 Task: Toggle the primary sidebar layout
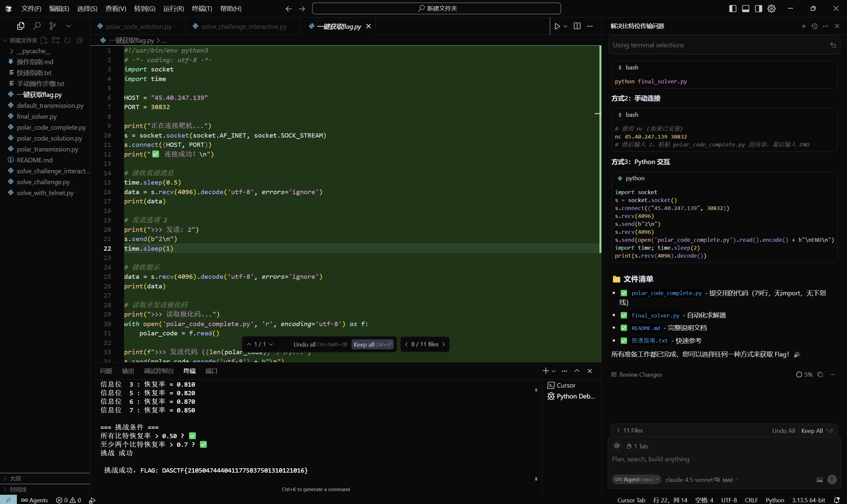pos(732,9)
